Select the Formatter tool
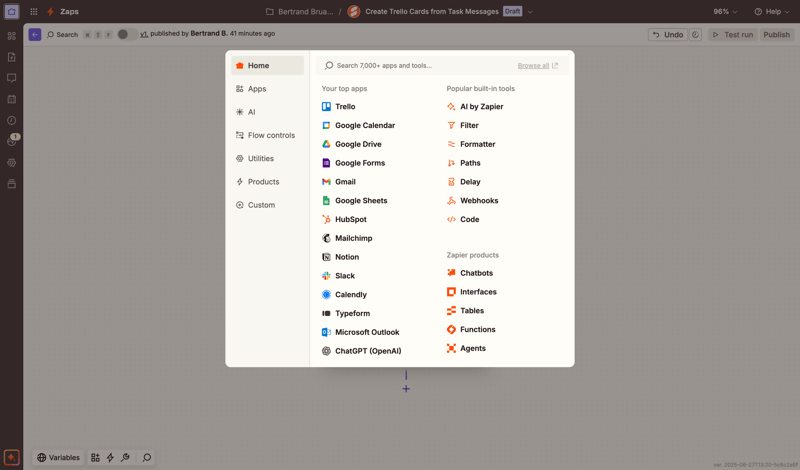Viewport: 800px width, 470px height. [471, 144]
